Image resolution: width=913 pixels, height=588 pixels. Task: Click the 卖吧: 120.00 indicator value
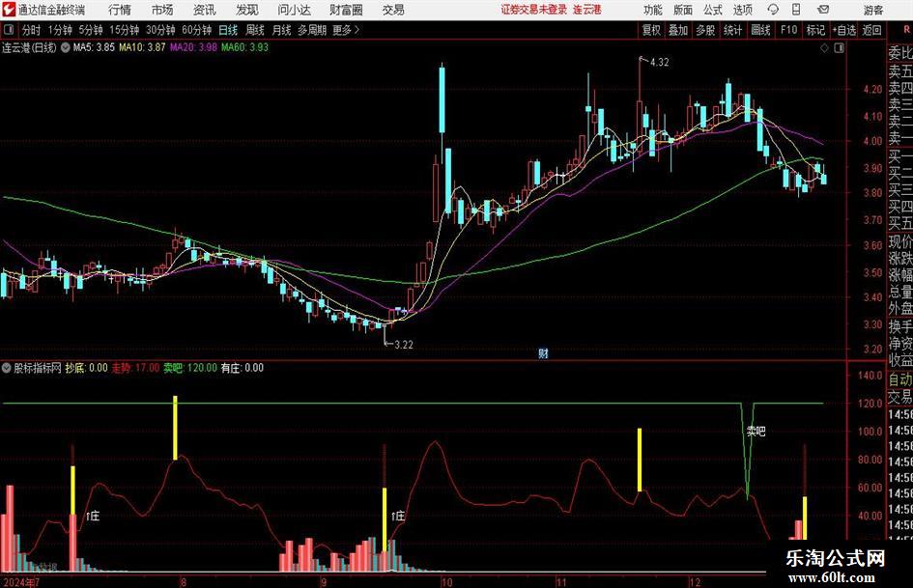(x=189, y=368)
